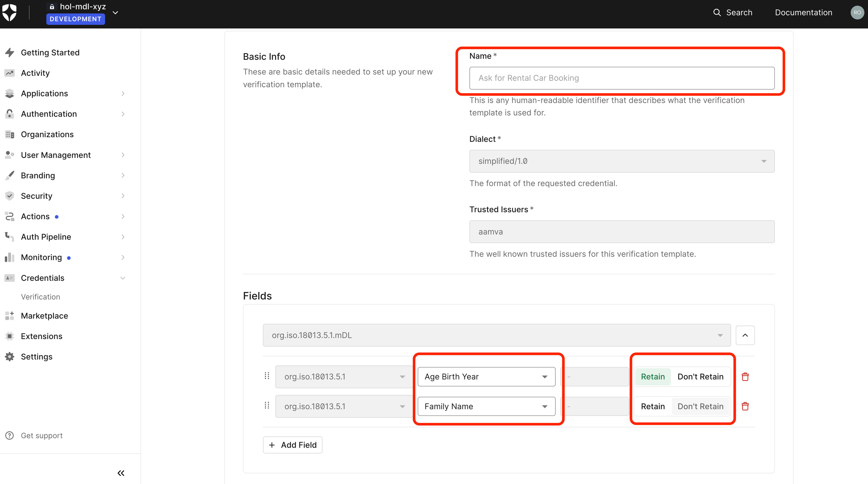The width and height of the screenshot is (868, 484).
Task: Collapse sidebar with double-chevron icon
Action: point(121,473)
